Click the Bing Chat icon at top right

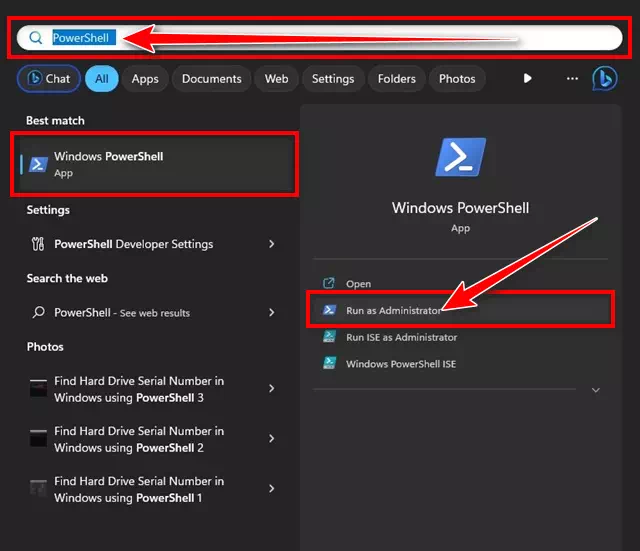[604, 78]
